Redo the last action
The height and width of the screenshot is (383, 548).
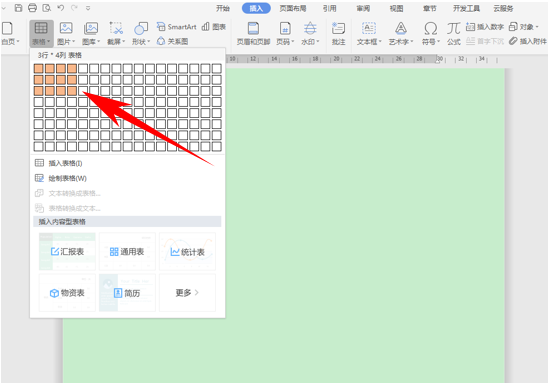click(74, 8)
